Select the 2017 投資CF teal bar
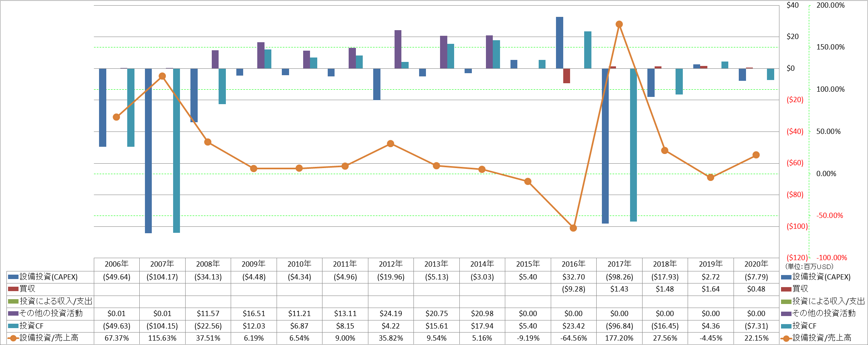 point(633,145)
